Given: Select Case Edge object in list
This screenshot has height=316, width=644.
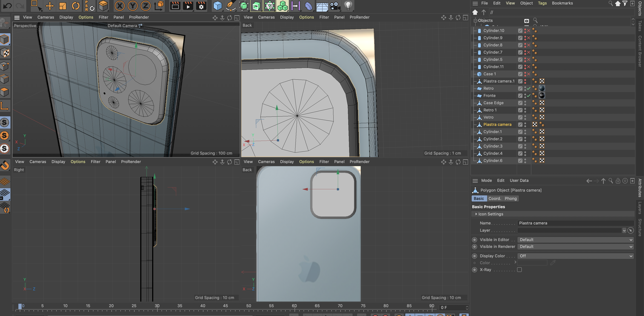Looking at the screenshot, I should tap(493, 103).
